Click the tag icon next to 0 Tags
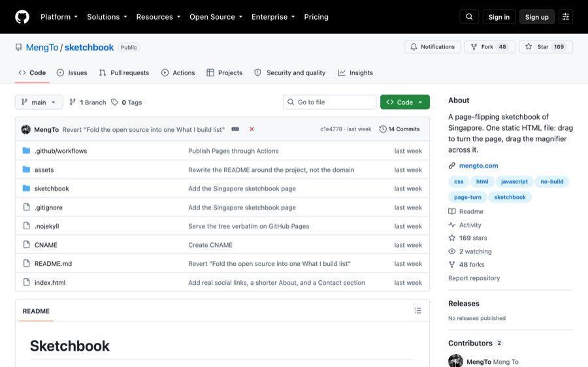This screenshot has height=367, width=588. click(115, 102)
